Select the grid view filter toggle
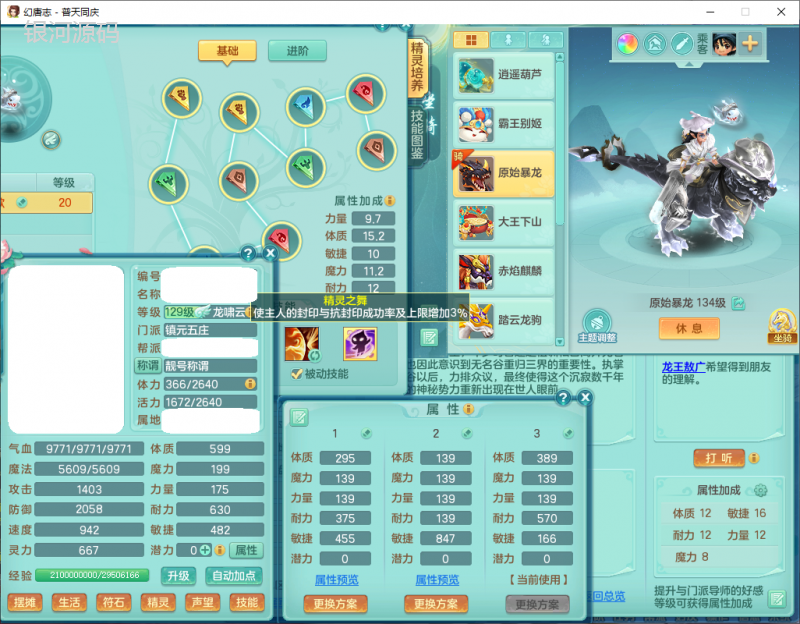The width and height of the screenshot is (800, 624). pyautogui.click(x=470, y=40)
